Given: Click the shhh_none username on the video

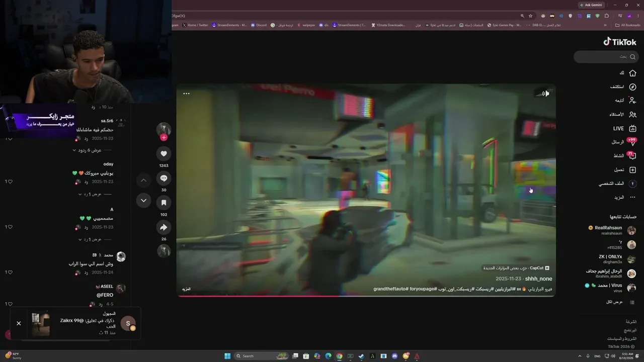Looking at the screenshot, I should pyautogui.click(x=539, y=279).
